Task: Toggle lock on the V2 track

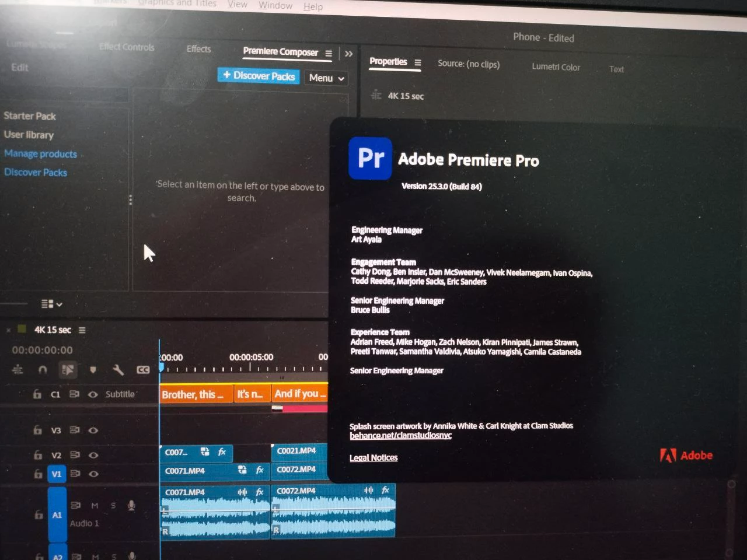Action: pyautogui.click(x=38, y=455)
